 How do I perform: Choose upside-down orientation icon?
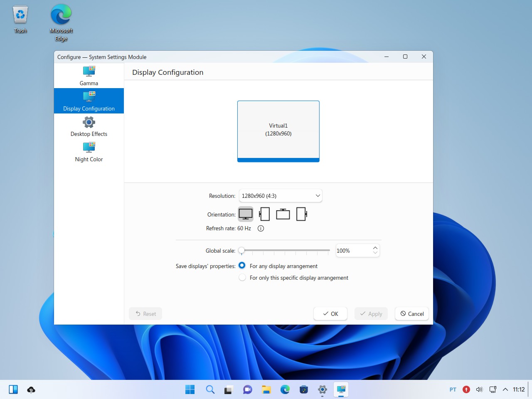[x=283, y=214]
